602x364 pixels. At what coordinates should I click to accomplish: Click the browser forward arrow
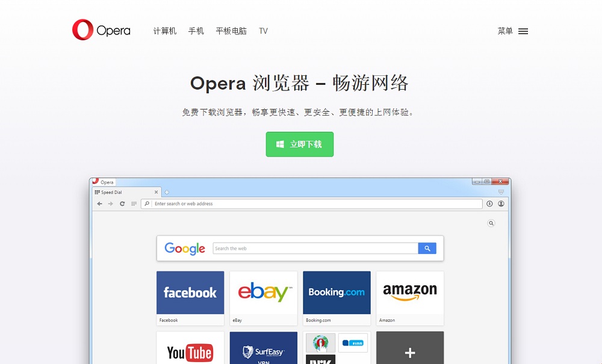coord(111,204)
